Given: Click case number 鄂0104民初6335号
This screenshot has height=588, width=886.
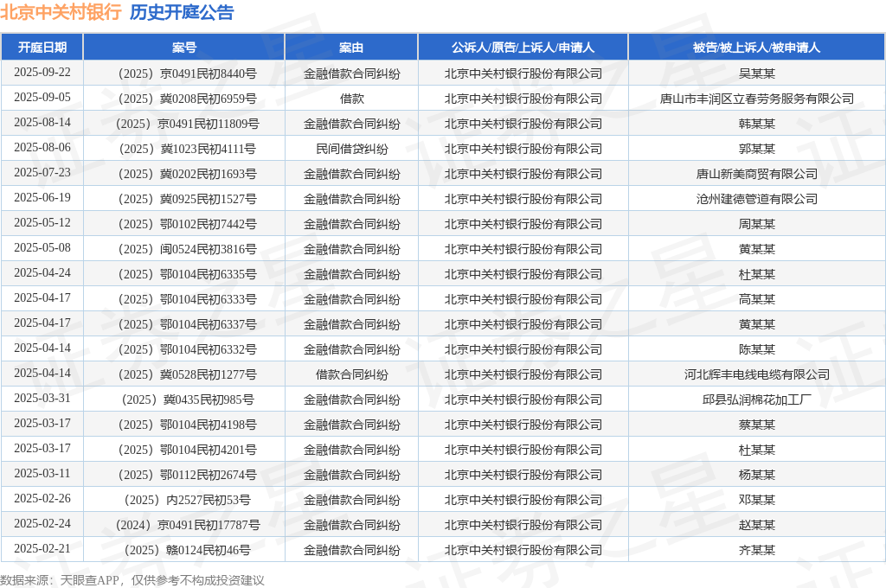Looking at the screenshot, I should click(x=187, y=274).
